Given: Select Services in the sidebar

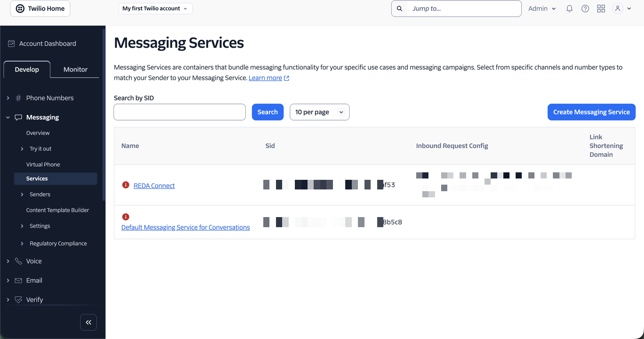Looking at the screenshot, I should pos(56,178).
